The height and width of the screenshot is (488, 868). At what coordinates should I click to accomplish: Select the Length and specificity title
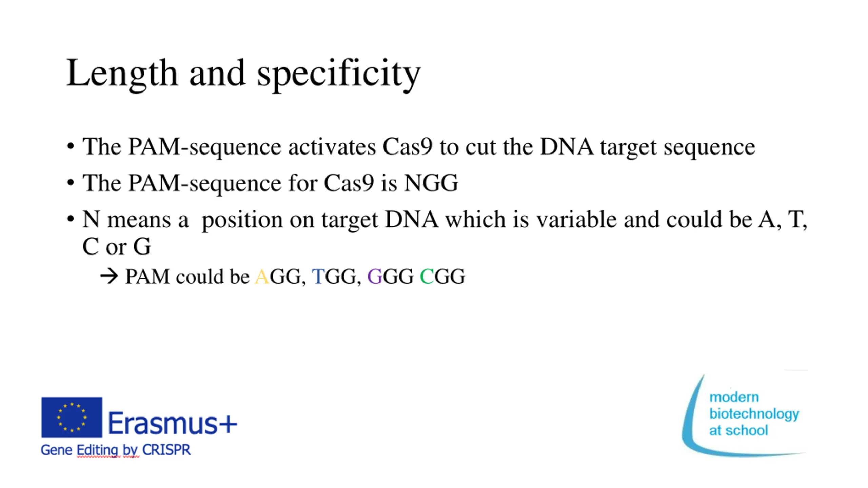pyautogui.click(x=243, y=74)
